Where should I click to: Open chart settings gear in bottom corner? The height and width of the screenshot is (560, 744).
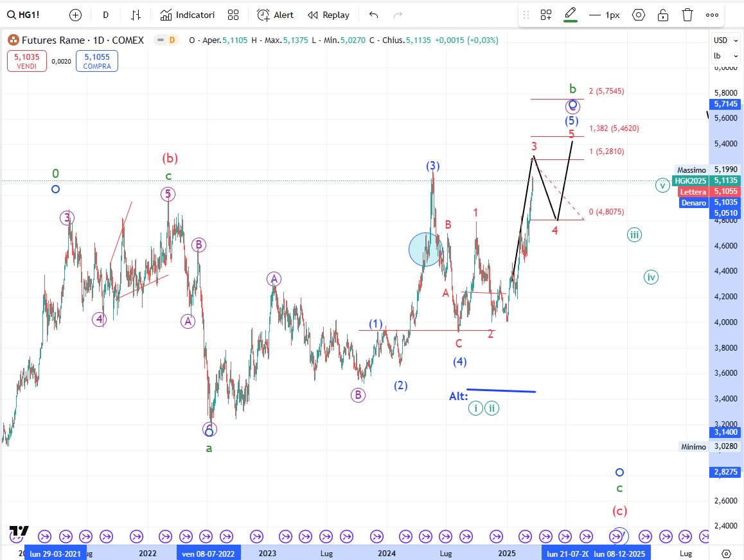(x=726, y=554)
